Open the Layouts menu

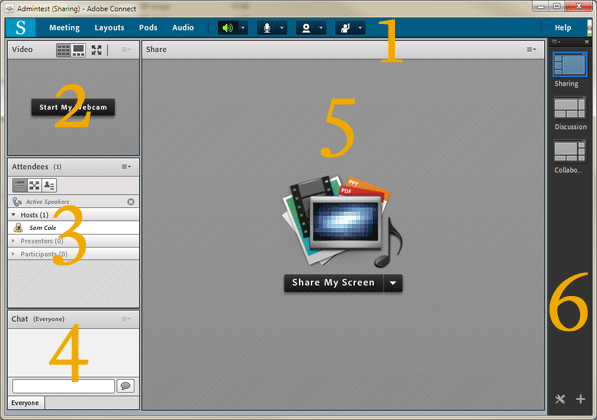[x=109, y=27]
